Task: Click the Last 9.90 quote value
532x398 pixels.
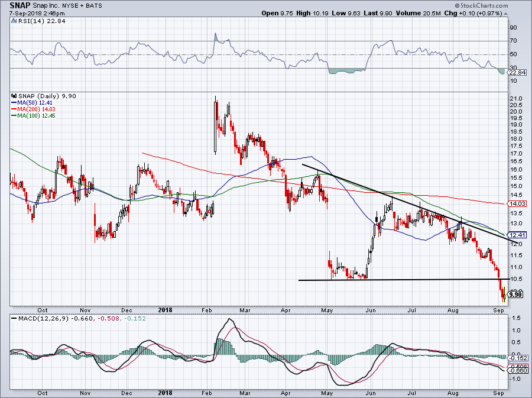Action: point(378,13)
